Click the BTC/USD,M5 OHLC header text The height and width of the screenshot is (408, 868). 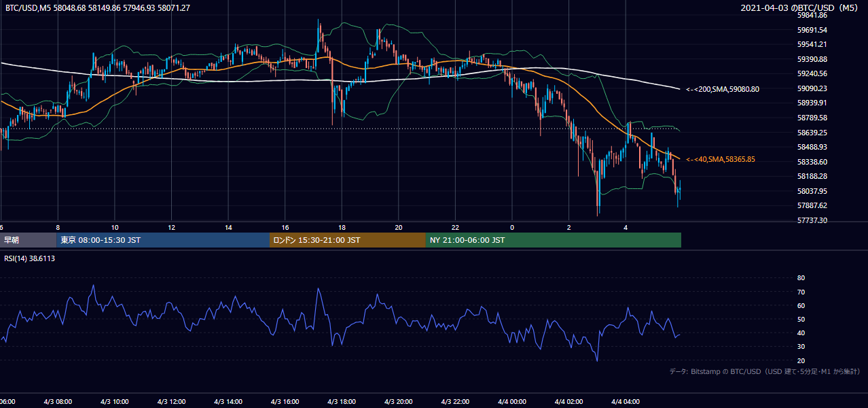98,7
